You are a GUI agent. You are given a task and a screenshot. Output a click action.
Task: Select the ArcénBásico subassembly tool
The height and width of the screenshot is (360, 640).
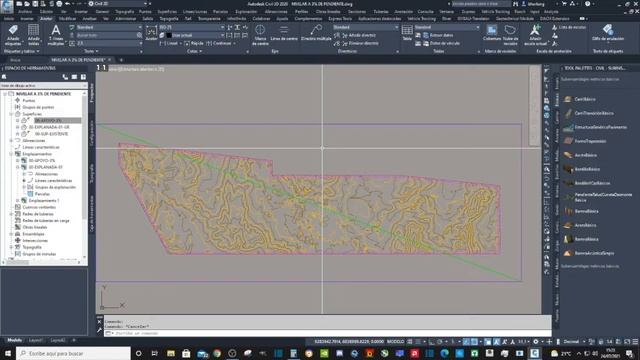point(580,155)
